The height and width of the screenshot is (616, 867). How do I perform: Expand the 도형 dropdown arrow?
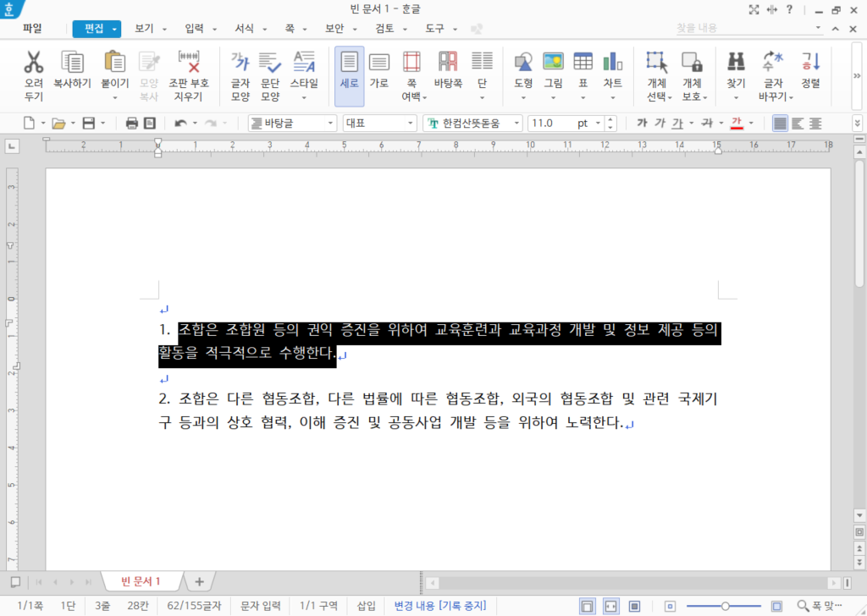pyautogui.click(x=523, y=98)
